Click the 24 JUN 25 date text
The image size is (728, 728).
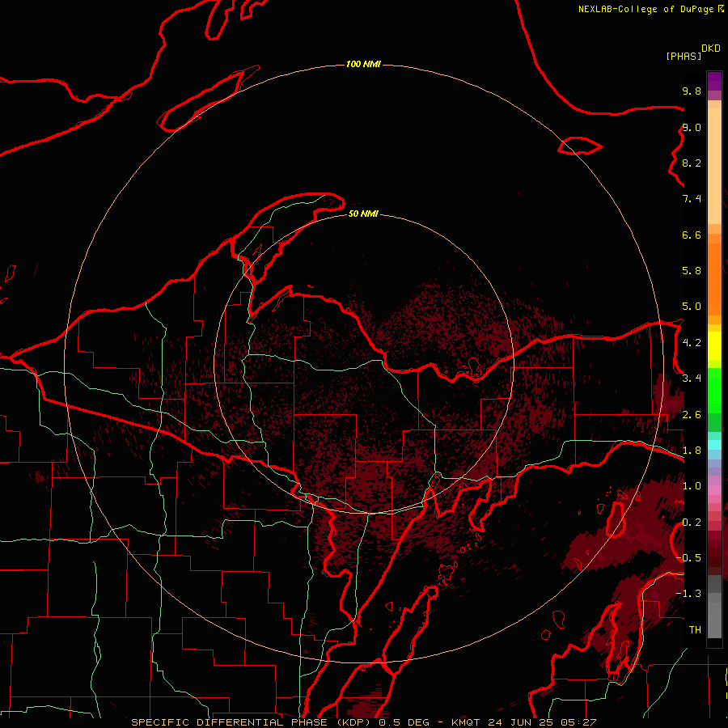520,722
